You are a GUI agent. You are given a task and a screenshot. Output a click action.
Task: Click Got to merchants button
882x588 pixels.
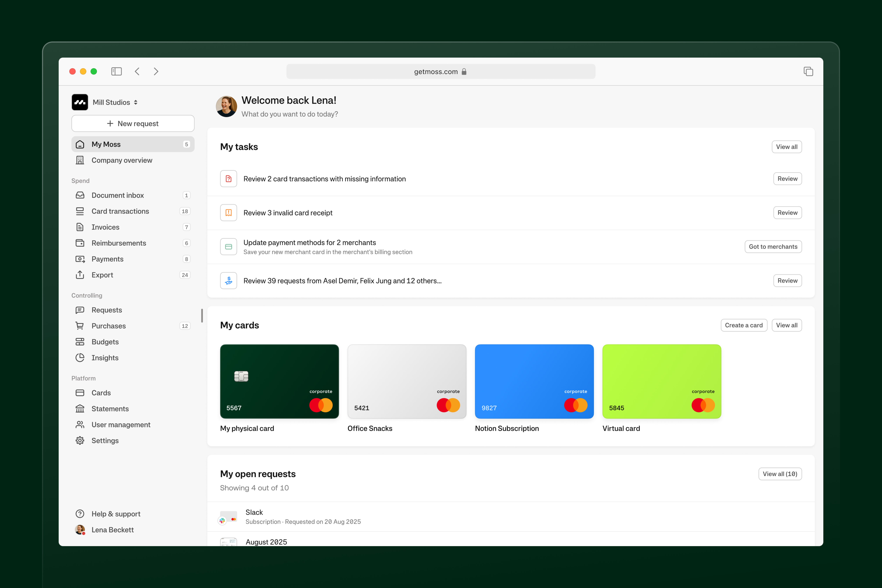point(773,246)
